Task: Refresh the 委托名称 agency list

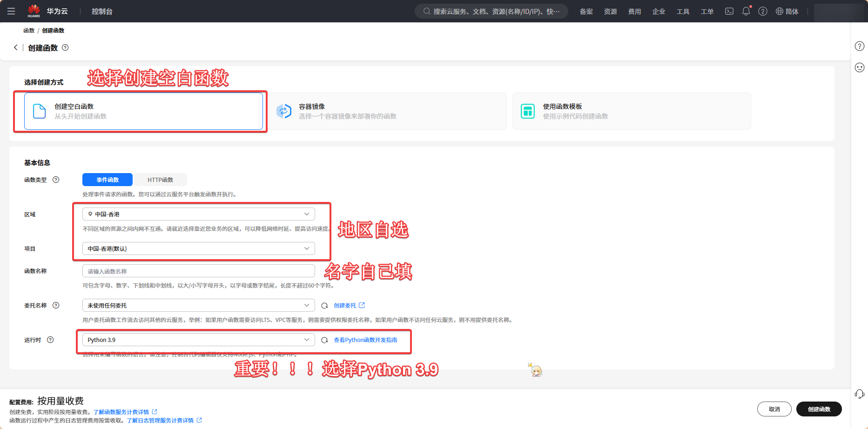Action: point(325,306)
